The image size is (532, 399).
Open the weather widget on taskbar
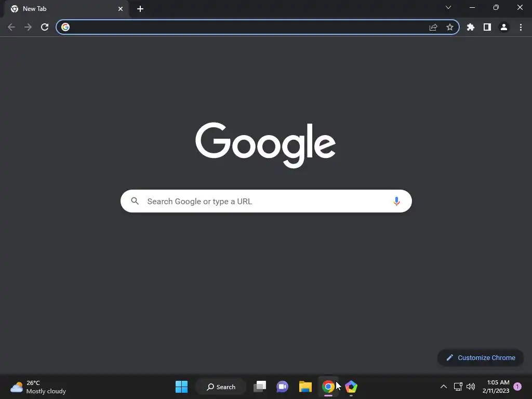click(x=38, y=387)
